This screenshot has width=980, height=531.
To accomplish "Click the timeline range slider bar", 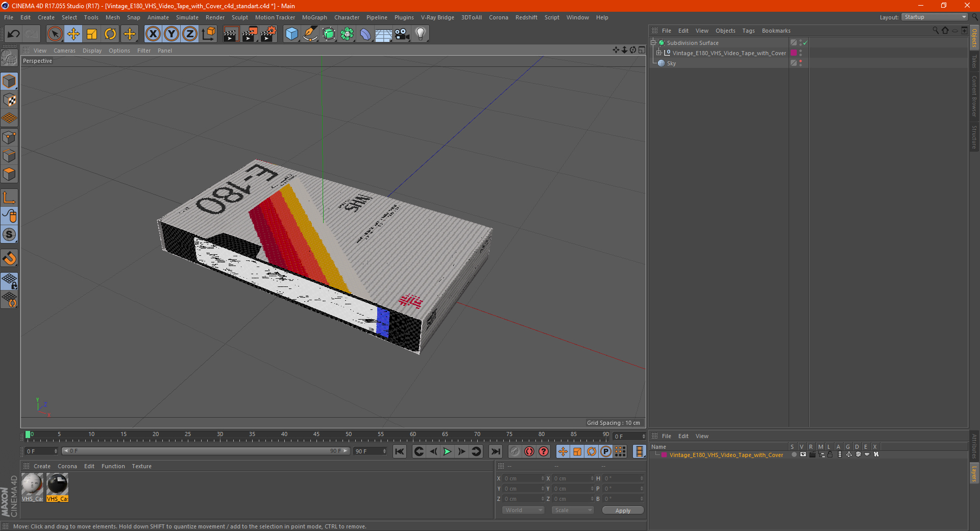I will pos(205,451).
